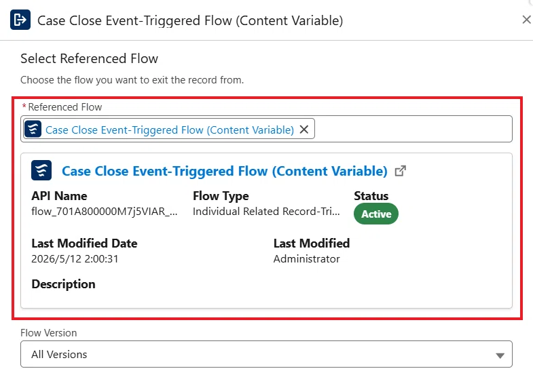Image resolution: width=533 pixels, height=392 pixels.
Task: Click the exit-flow icon in the header
Action: point(20,20)
